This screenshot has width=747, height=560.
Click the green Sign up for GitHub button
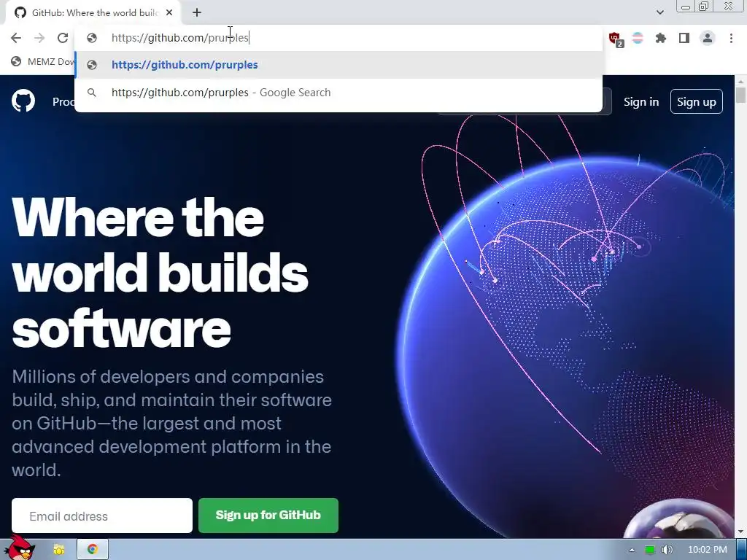[268, 516]
